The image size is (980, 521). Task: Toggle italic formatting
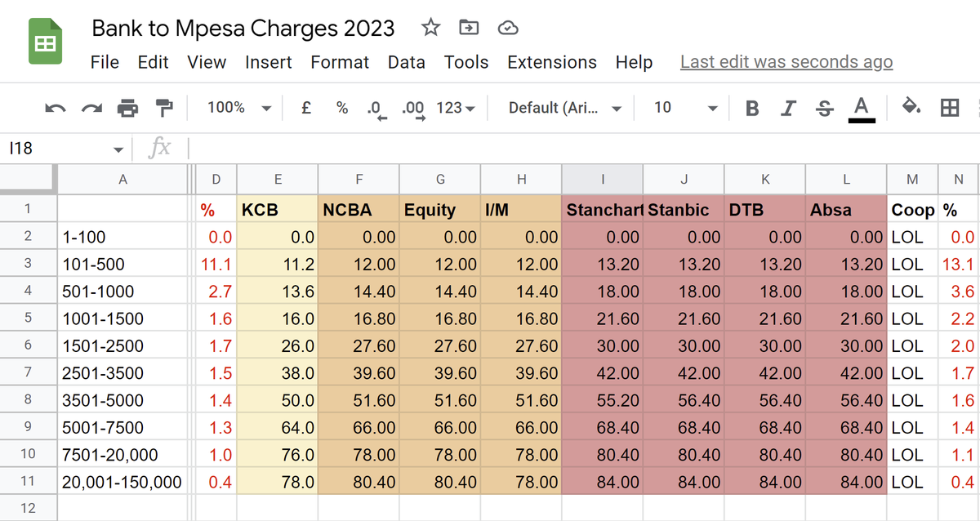pyautogui.click(x=788, y=108)
